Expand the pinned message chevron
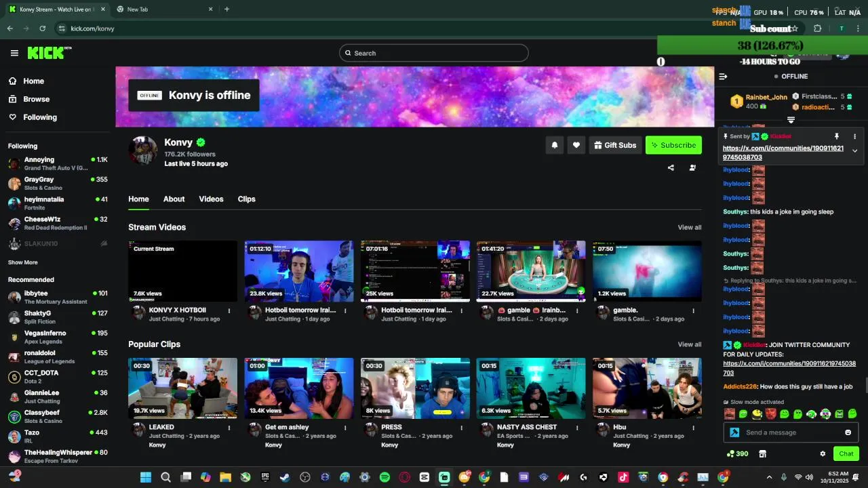Screen dimensions: 868x488 pyautogui.click(x=854, y=151)
